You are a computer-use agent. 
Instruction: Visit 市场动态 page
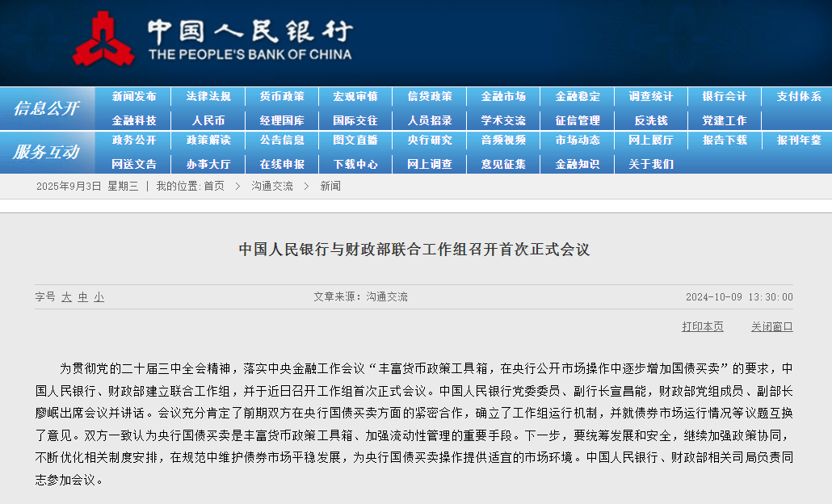[x=578, y=140]
